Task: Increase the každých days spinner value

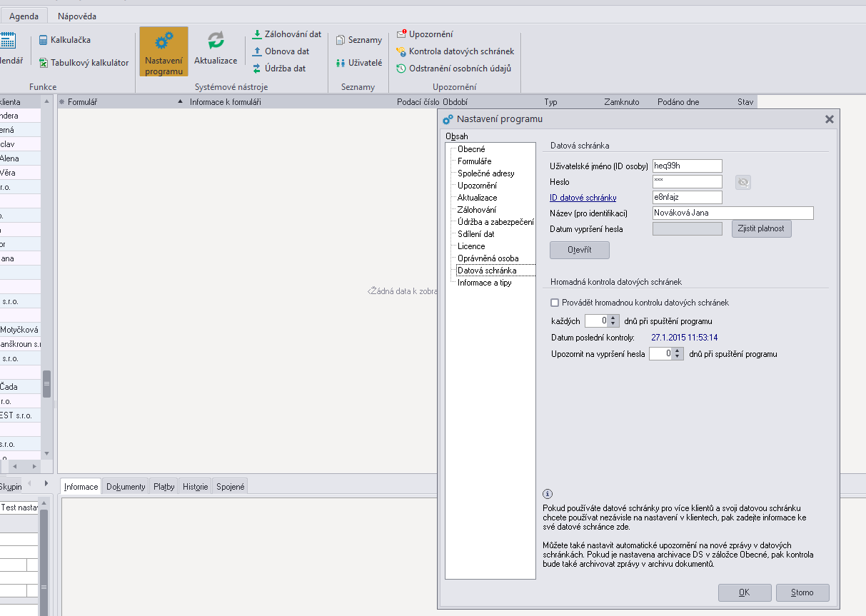Action: [613, 318]
